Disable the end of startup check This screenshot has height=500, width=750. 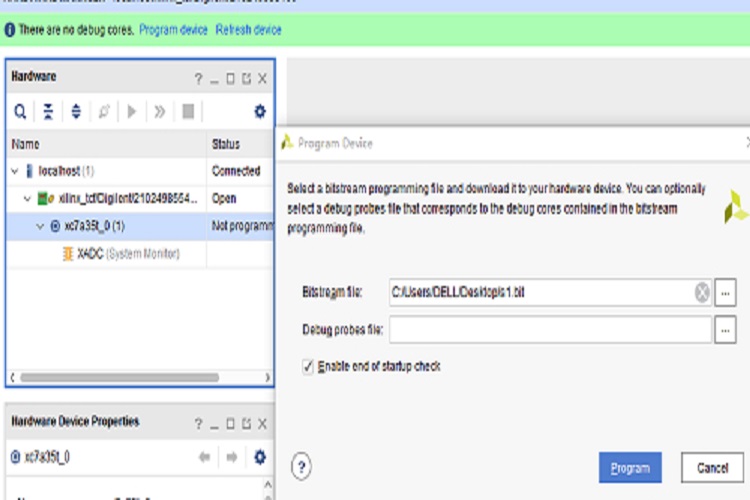tap(308, 367)
